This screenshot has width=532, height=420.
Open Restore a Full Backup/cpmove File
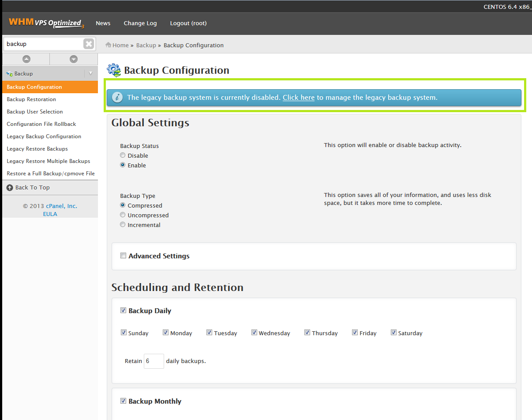[50, 174]
